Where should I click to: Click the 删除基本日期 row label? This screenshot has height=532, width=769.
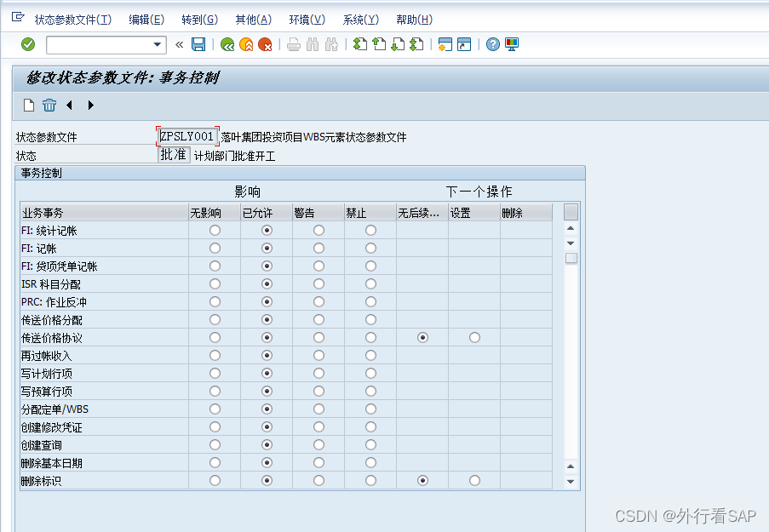pos(51,463)
